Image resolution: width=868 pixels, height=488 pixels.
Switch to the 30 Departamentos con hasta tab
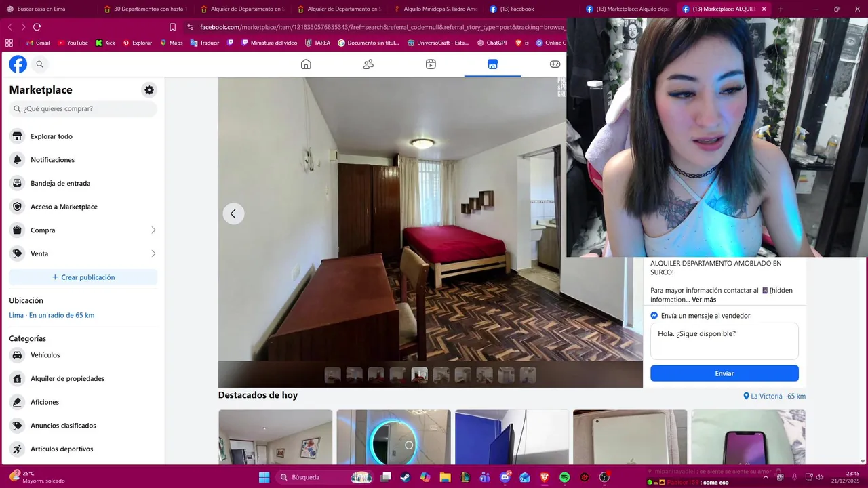coord(144,9)
